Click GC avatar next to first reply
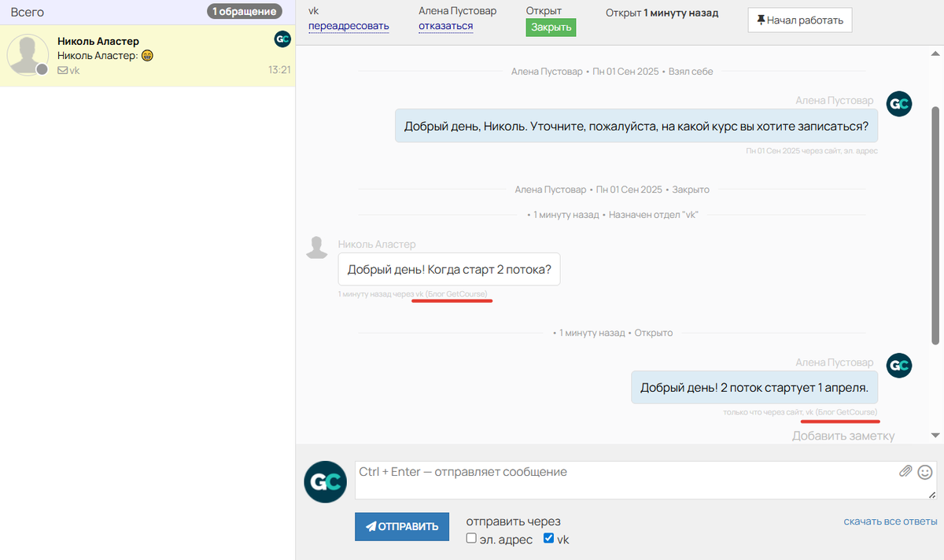The width and height of the screenshot is (944, 560). 899,104
